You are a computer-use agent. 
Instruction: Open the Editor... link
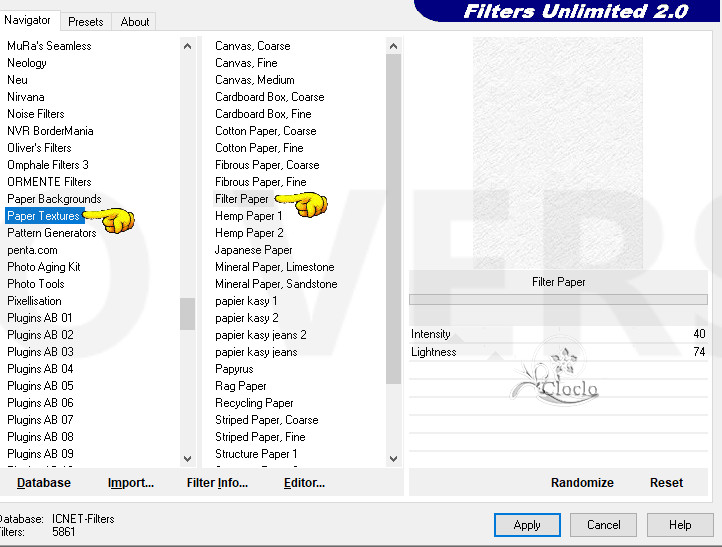point(304,483)
